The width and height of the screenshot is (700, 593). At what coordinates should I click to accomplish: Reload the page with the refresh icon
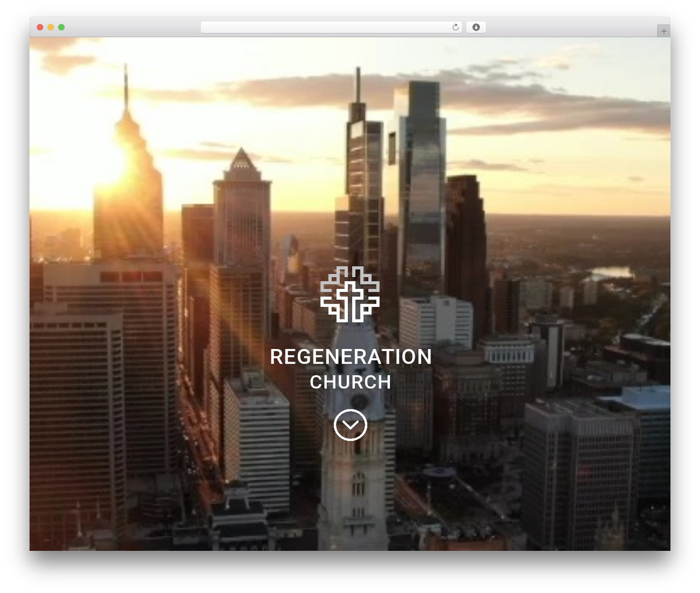pyautogui.click(x=456, y=27)
